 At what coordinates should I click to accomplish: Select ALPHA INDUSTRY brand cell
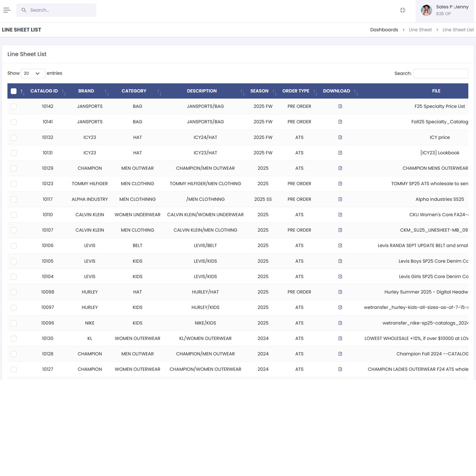point(90,199)
